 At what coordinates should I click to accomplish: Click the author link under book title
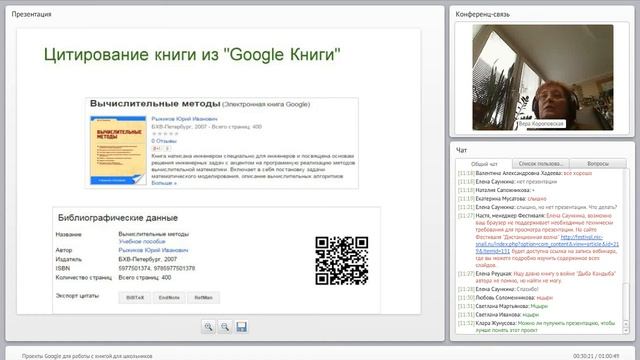click(184, 119)
